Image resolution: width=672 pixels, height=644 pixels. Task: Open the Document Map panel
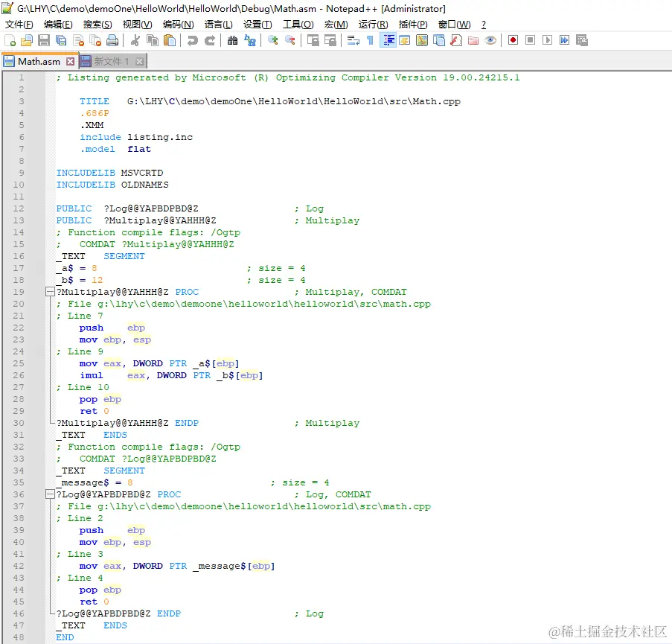pos(422,40)
